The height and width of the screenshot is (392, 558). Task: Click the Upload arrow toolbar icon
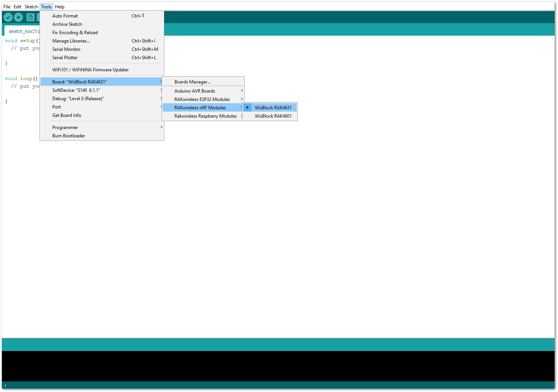18,17
